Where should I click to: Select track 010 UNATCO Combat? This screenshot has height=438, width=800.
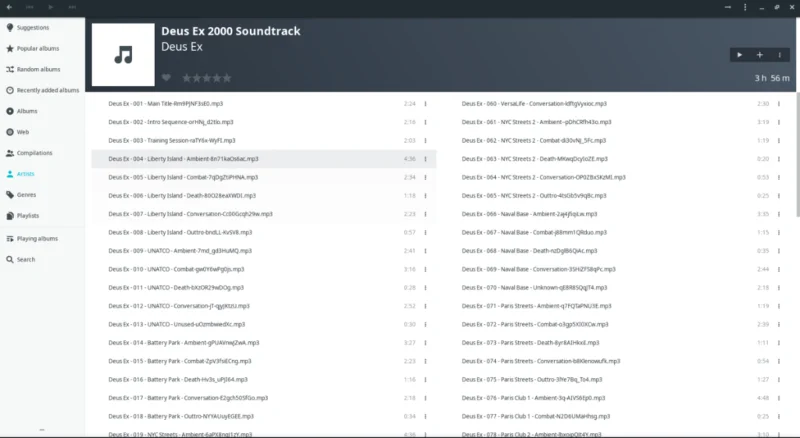click(x=264, y=269)
